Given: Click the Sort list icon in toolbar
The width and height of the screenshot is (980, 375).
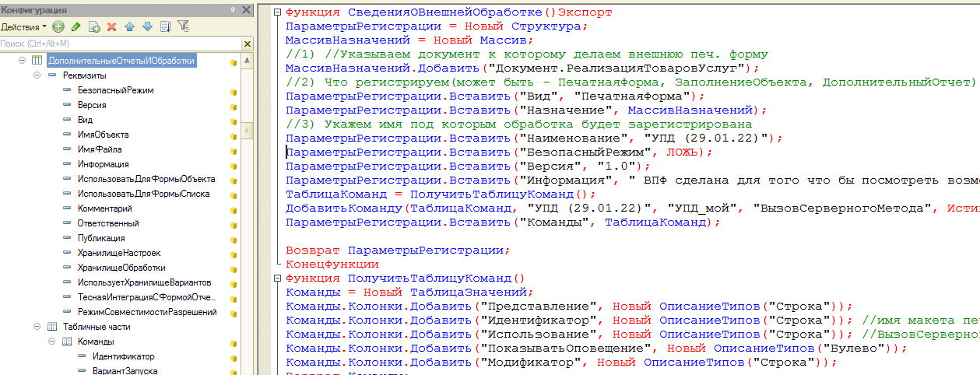Looking at the screenshot, I should 164,26.
